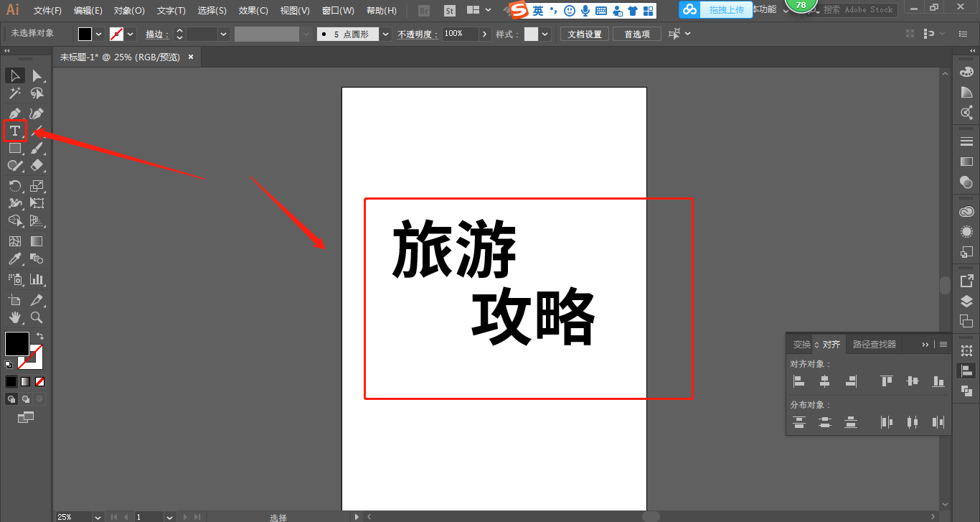980x522 pixels.
Task: Expand opacity 100% arrow
Action: [485, 34]
